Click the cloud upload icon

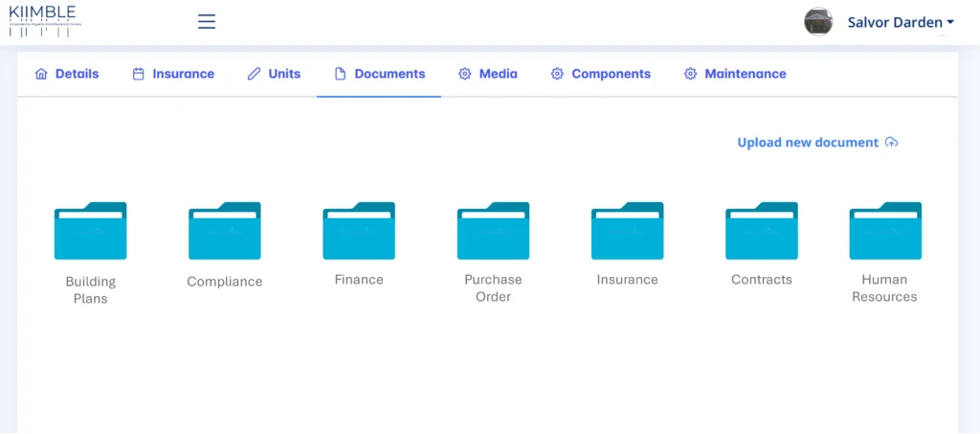pyautogui.click(x=892, y=143)
